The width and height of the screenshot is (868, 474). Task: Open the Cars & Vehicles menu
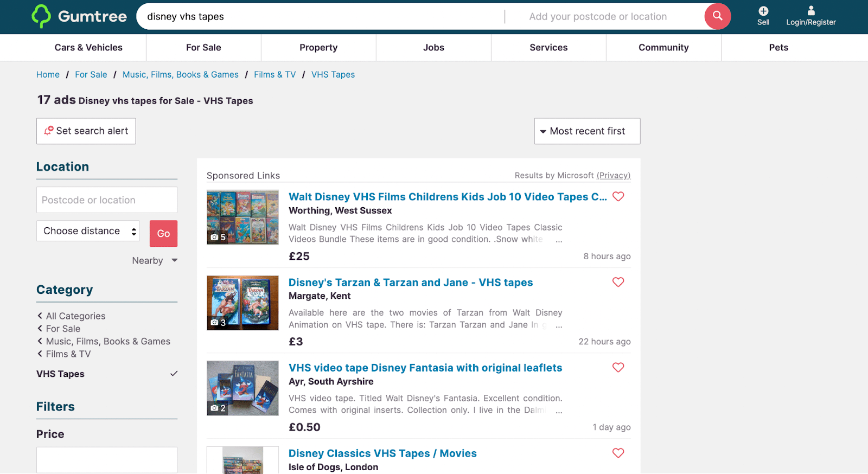(88, 48)
